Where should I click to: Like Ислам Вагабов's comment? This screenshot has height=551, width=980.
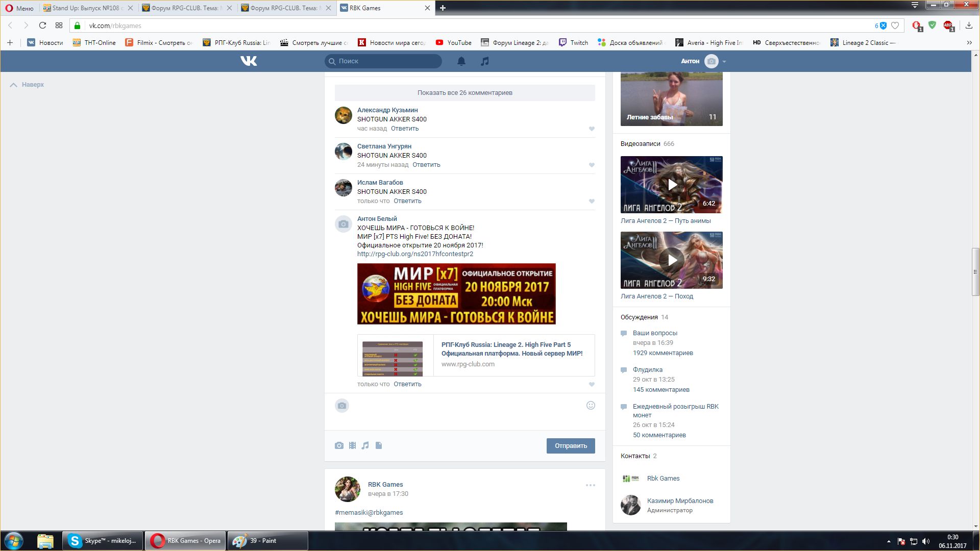592,202
